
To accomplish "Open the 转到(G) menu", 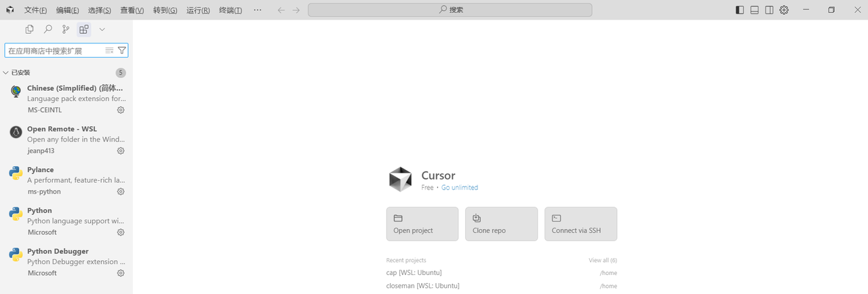I will pyautogui.click(x=165, y=10).
